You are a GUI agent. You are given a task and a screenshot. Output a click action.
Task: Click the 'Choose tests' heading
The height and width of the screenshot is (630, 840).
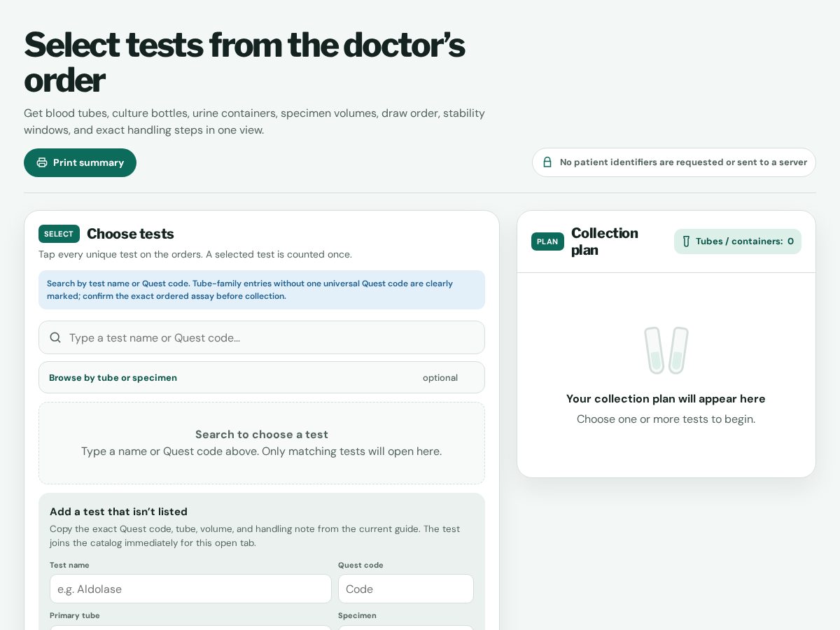pyautogui.click(x=130, y=234)
